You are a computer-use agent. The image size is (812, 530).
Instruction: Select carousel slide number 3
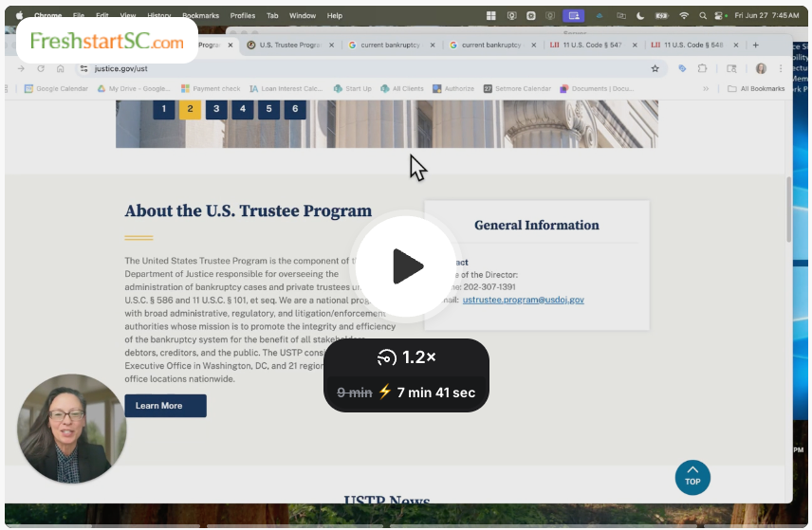click(x=216, y=109)
